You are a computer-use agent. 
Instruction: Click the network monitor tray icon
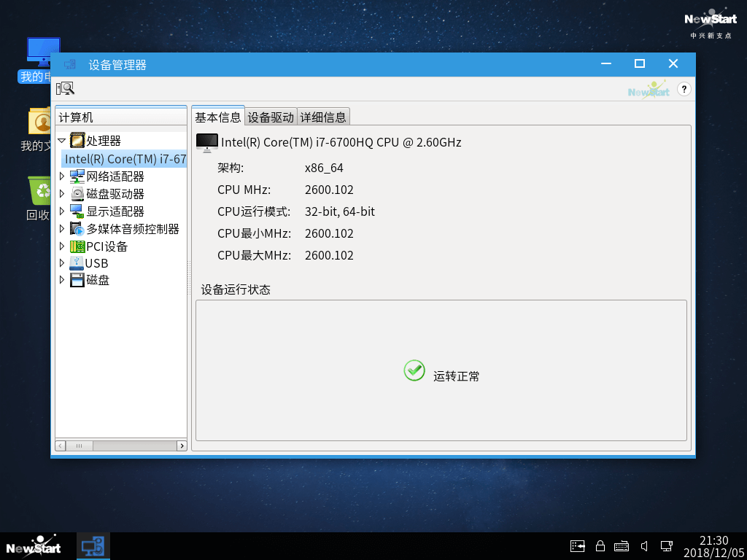point(666,545)
